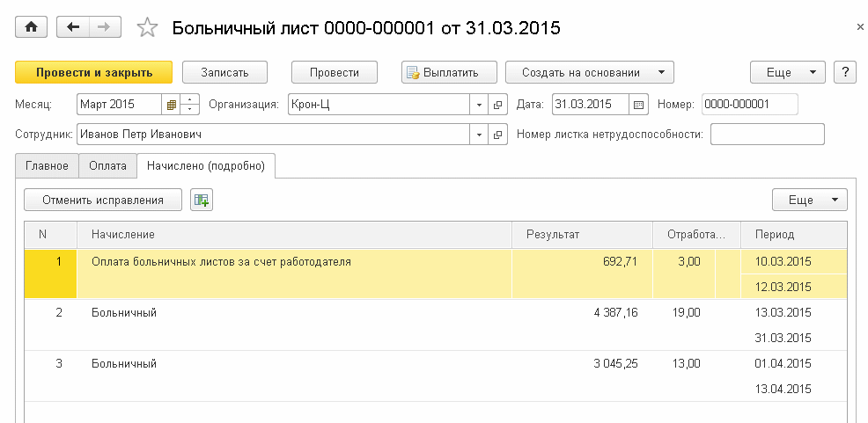Image resolution: width=868 pixels, height=423 pixels.
Task: Open the table's Еще menu
Action: (809, 200)
